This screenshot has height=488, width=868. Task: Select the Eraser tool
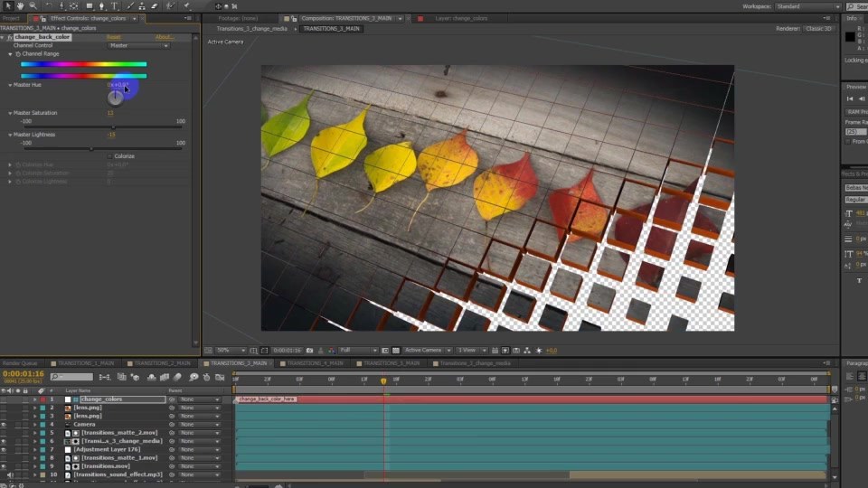[x=155, y=6]
